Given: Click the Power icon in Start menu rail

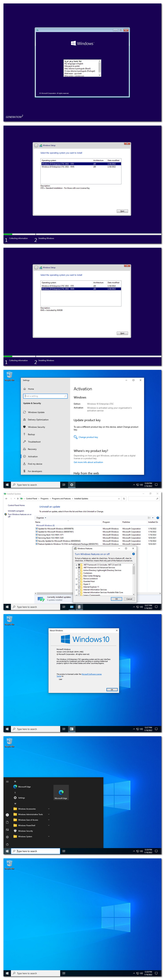Looking at the screenshot, I should [x=7, y=844].
